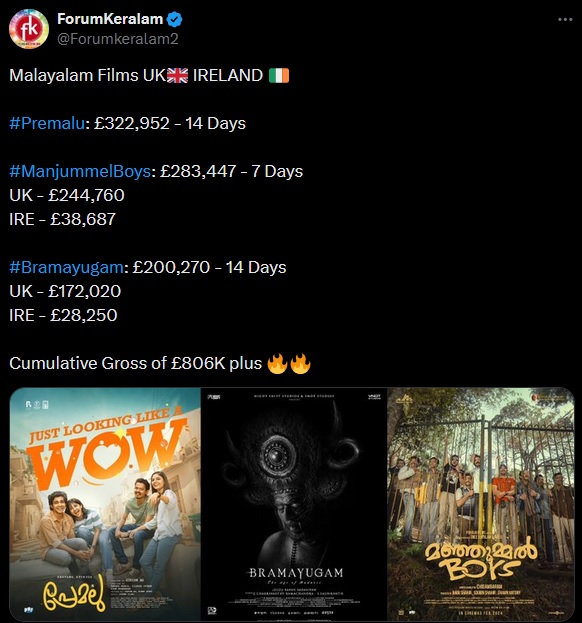This screenshot has width=582, height=623.
Task: Click the first fire emoji
Action: (x=277, y=364)
